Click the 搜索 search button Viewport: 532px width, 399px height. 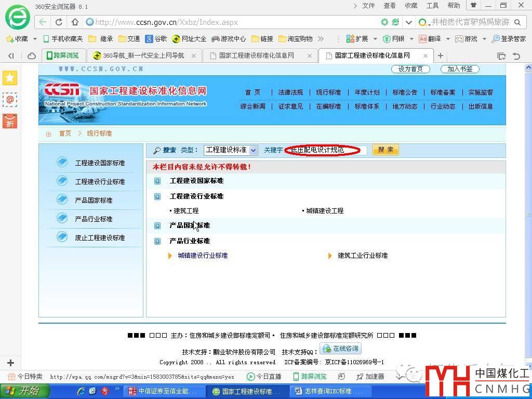pyautogui.click(x=385, y=150)
